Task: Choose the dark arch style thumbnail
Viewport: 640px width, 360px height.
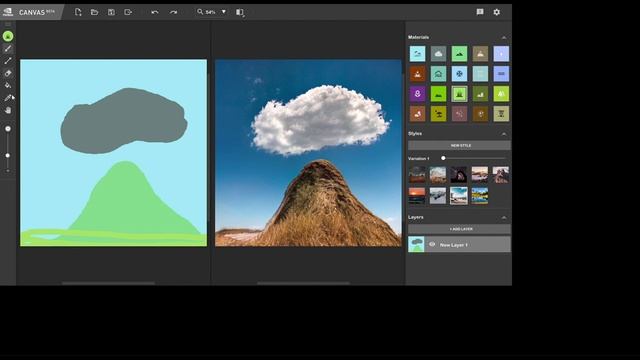Action: [459, 175]
